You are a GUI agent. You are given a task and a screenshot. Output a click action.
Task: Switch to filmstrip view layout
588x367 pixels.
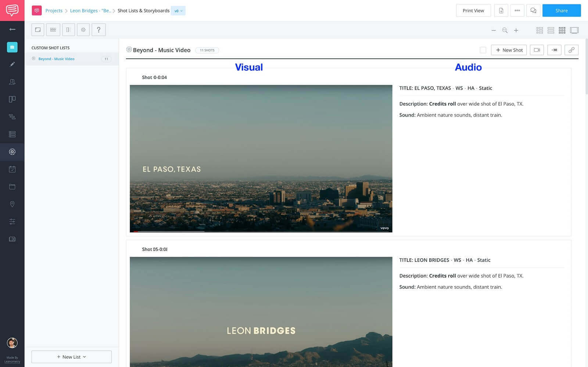[573, 30]
